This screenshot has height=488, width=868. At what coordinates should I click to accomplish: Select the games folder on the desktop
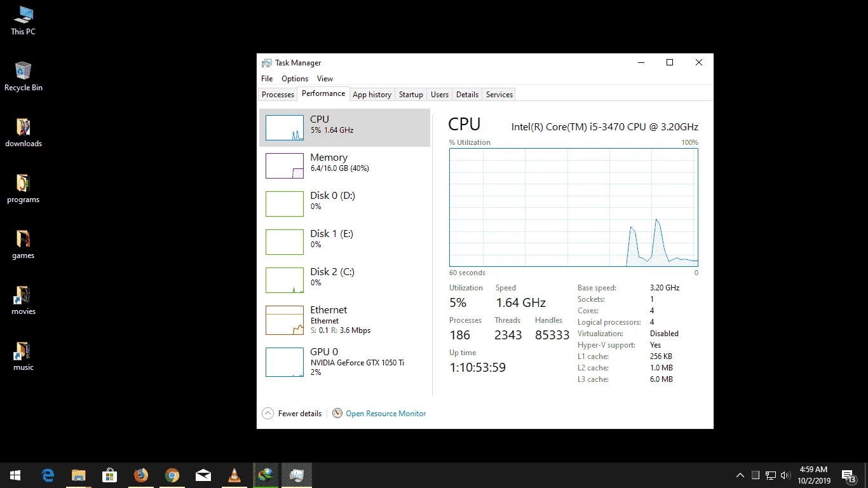23,244
